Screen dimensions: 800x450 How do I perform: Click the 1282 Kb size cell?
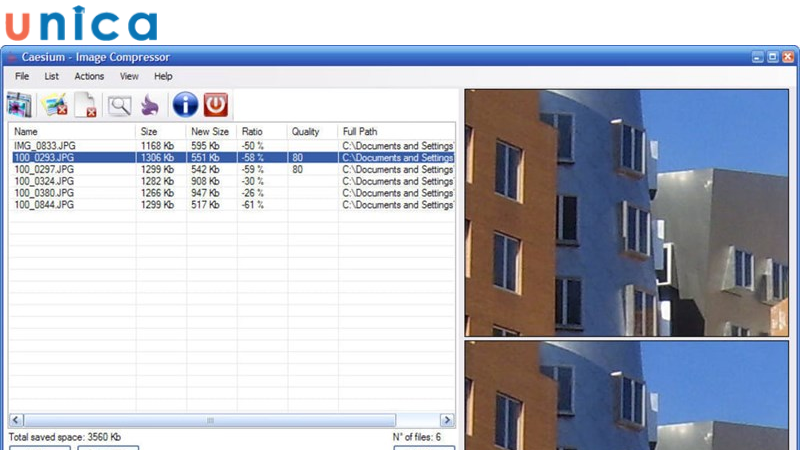[157, 181]
